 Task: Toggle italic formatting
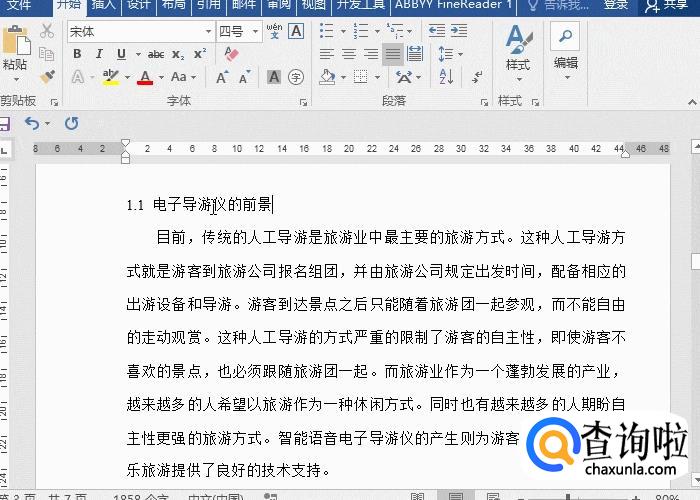[x=99, y=54]
